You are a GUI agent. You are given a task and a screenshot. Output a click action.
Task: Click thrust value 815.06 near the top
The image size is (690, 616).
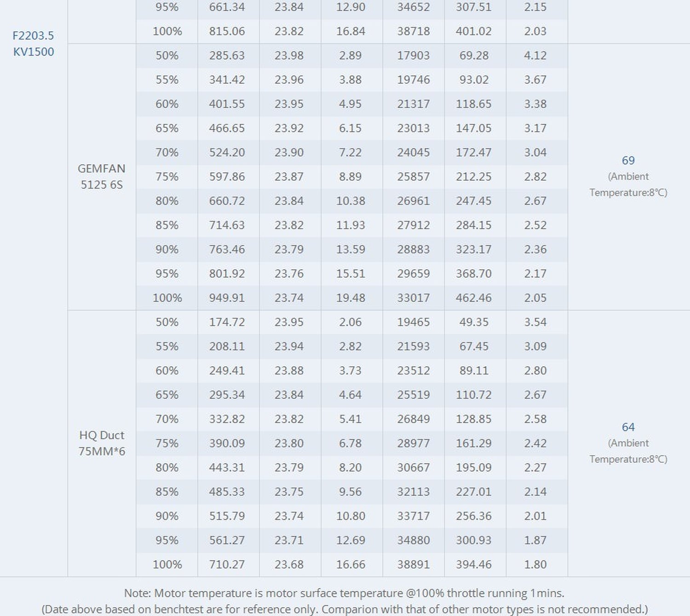pyautogui.click(x=227, y=31)
